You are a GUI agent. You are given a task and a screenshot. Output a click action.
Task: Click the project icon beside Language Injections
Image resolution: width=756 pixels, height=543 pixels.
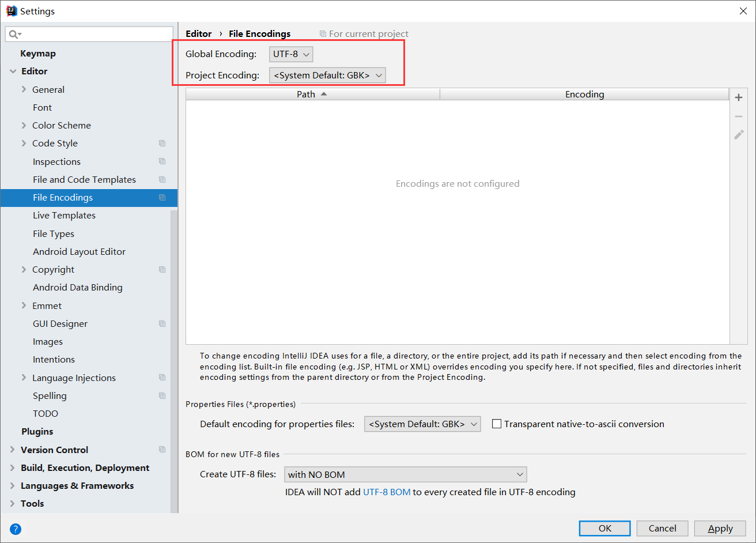point(162,378)
